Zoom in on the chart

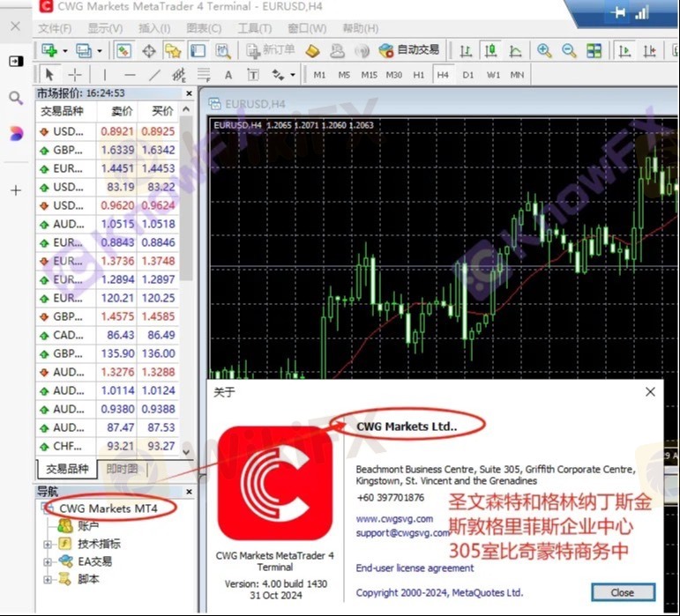pyautogui.click(x=544, y=51)
